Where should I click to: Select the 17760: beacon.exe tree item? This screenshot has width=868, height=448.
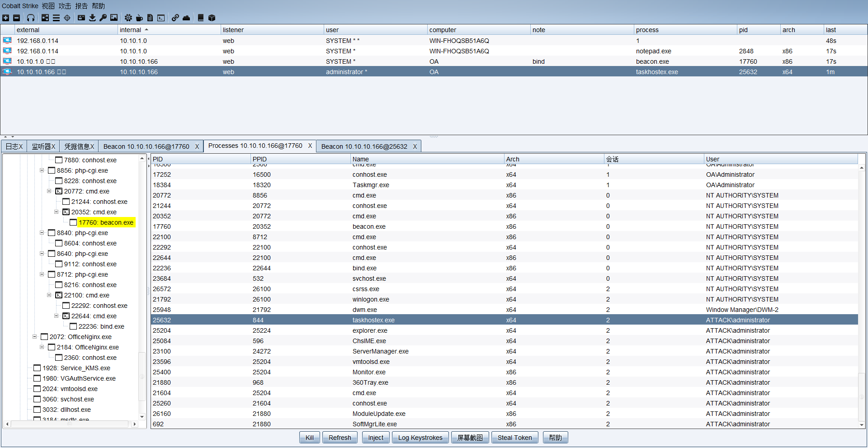[106, 222]
